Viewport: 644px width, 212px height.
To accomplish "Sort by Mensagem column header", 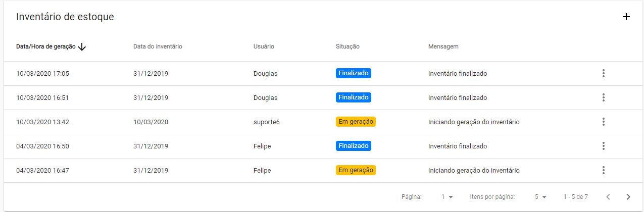I will [x=443, y=46].
